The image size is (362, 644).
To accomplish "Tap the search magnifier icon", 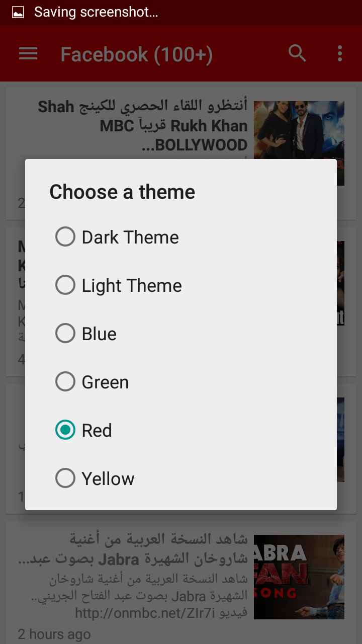I will [297, 53].
